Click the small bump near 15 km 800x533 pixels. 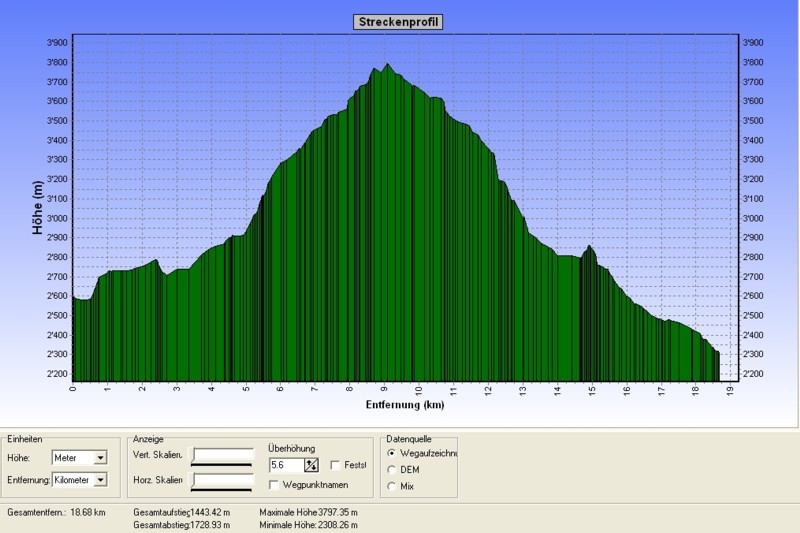point(590,248)
